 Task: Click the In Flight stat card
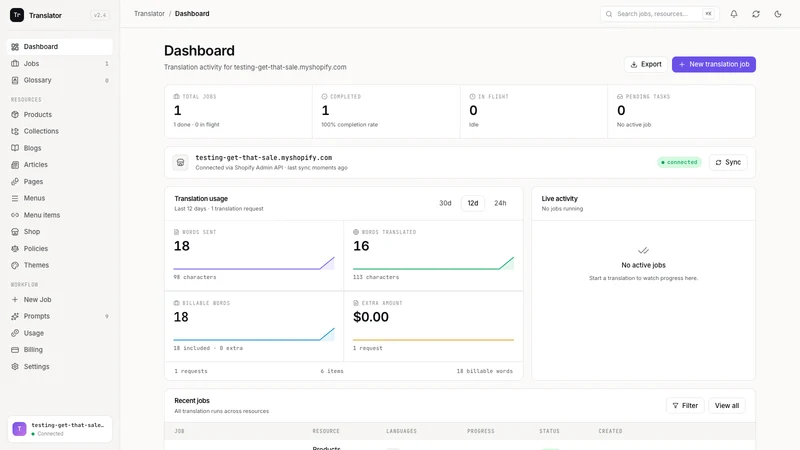pyautogui.click(x=534, y=111)
